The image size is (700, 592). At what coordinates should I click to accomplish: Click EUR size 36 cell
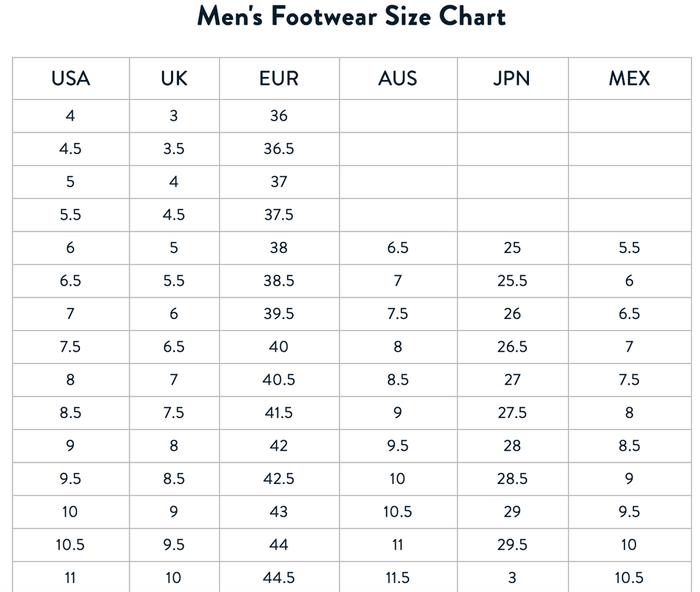click(279, 116)
